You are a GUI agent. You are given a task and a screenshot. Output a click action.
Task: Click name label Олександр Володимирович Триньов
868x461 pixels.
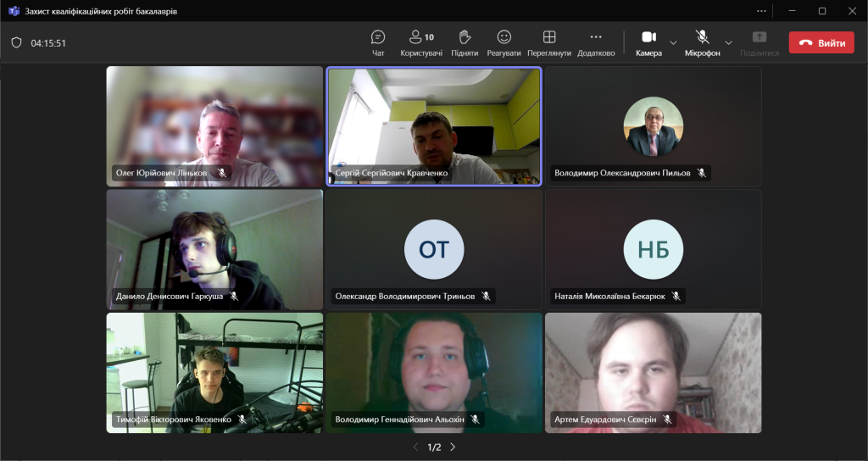click(404, 296)
